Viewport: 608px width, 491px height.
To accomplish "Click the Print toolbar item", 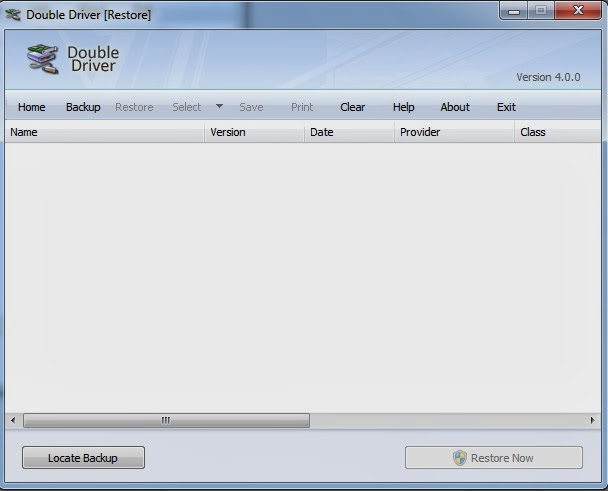I will tap(302, 107).
